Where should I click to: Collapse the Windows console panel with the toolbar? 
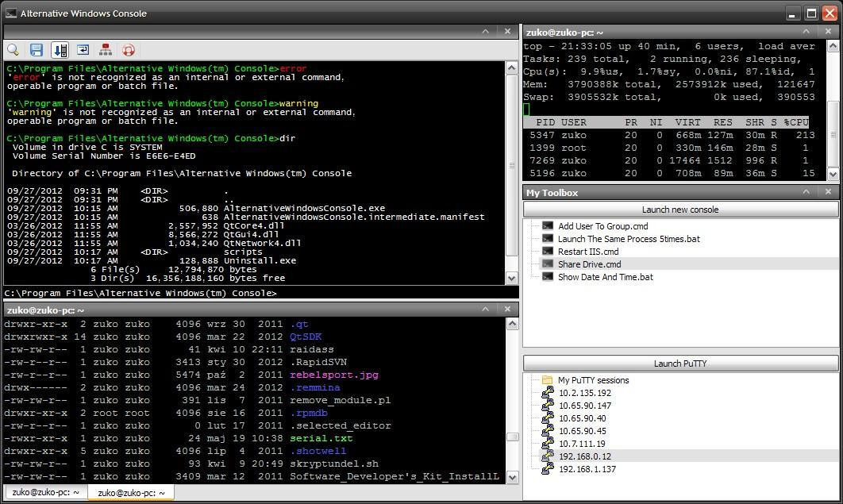tap(486, 32)
